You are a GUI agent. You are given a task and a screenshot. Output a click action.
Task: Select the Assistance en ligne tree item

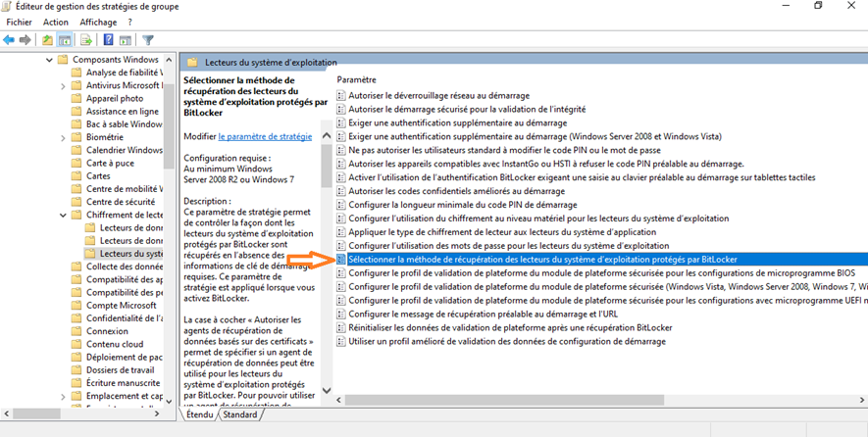tap(123, 111)
